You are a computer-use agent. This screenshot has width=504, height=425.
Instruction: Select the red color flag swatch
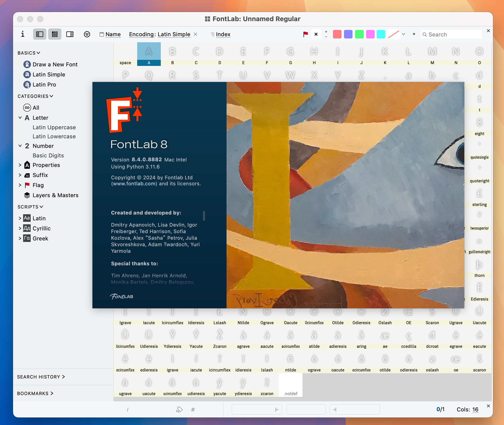click(337, 34)
